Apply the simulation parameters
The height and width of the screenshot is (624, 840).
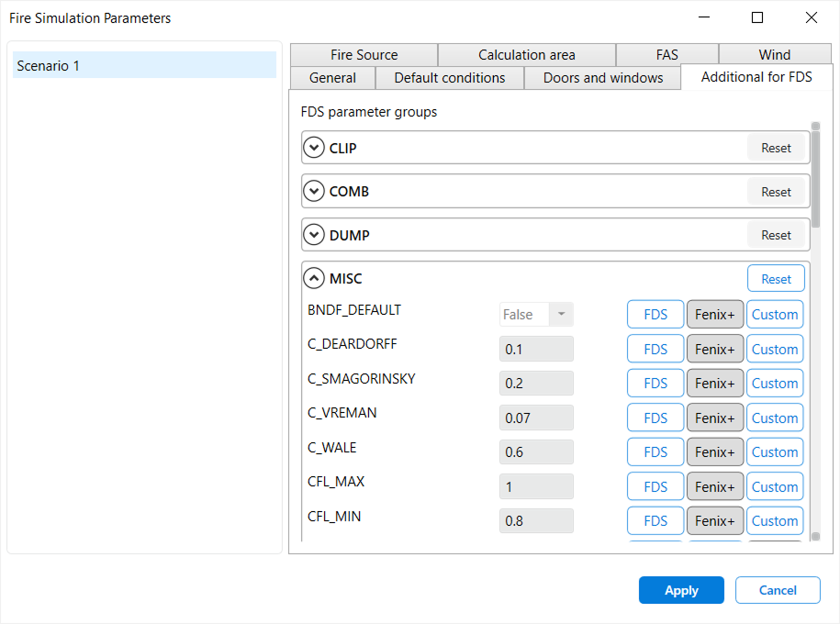(681, 590)
